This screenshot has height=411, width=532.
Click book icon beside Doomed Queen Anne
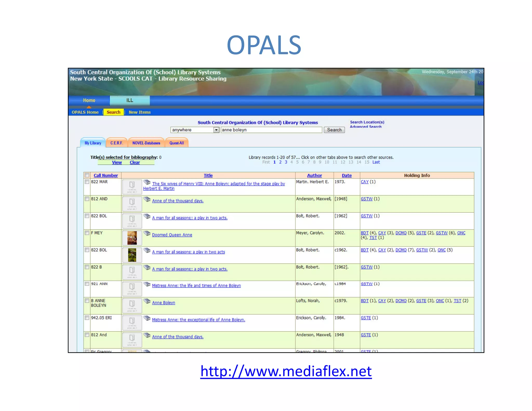point(147,233)
